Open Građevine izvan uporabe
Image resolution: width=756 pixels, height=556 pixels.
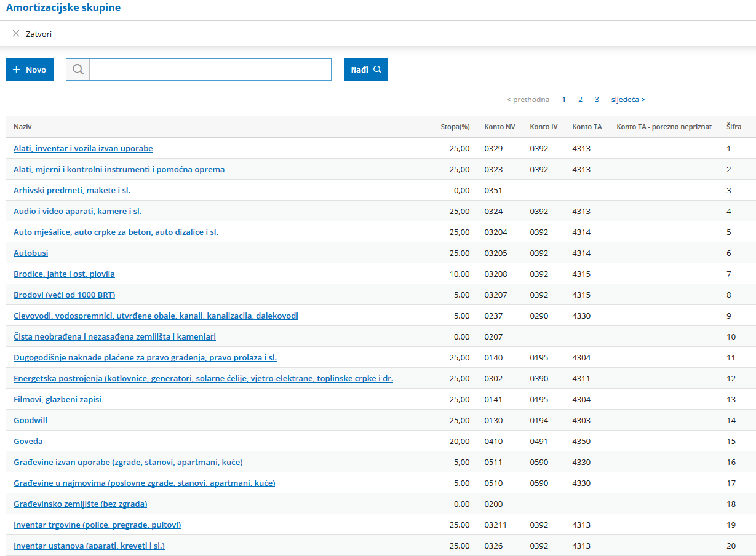(x=128, y=462)
